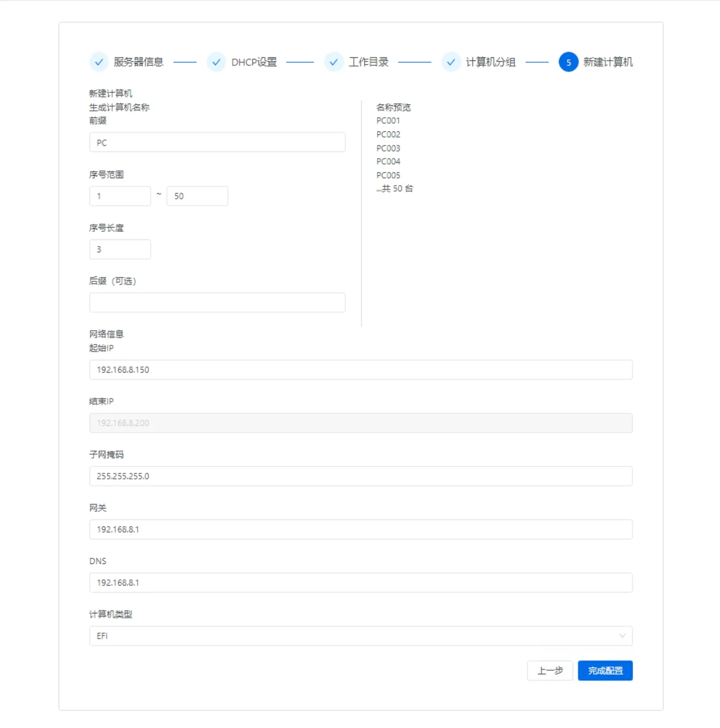Image resolution: width=720 pixels, height=728 pixels.
Task: Click the 子网掩码 field 255.255.255.0
Action: [361, 476]
